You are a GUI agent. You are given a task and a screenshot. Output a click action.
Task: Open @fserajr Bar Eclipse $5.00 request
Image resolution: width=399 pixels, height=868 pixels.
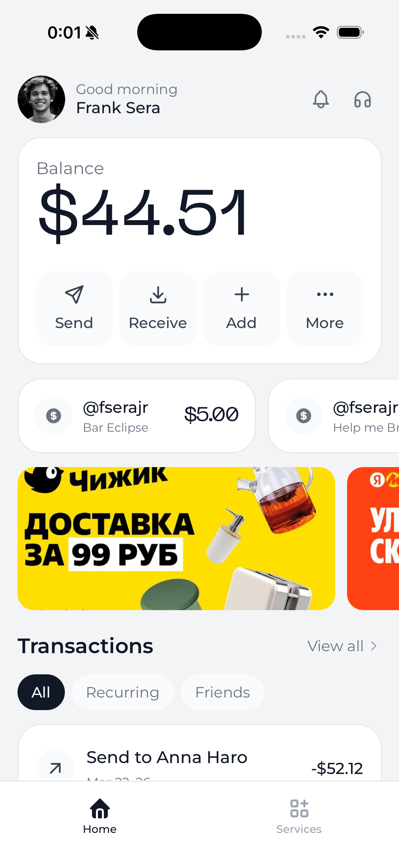click(136, 415)
